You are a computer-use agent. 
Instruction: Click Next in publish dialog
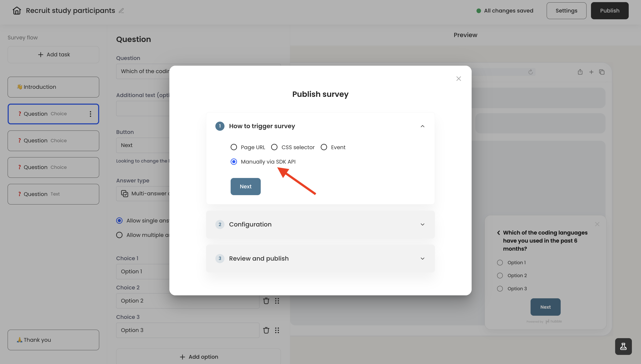tap(245, 186)
